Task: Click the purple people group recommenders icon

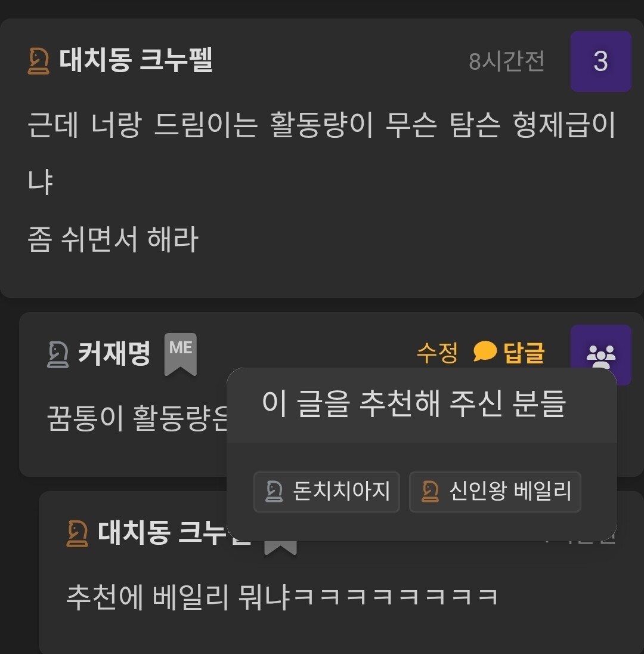Action: (x=600, y=355)
